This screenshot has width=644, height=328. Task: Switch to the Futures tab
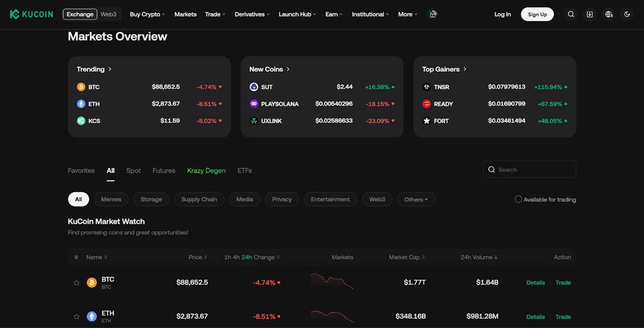click(164, 171)
